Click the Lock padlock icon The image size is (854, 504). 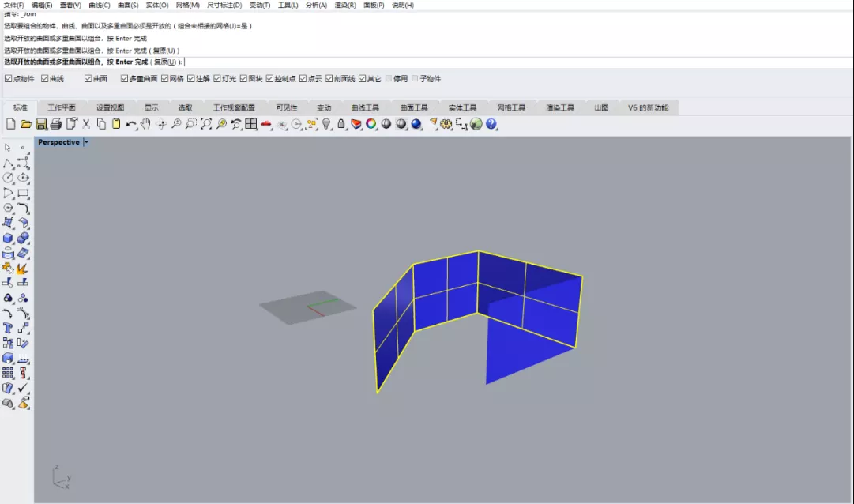(341, 124)
